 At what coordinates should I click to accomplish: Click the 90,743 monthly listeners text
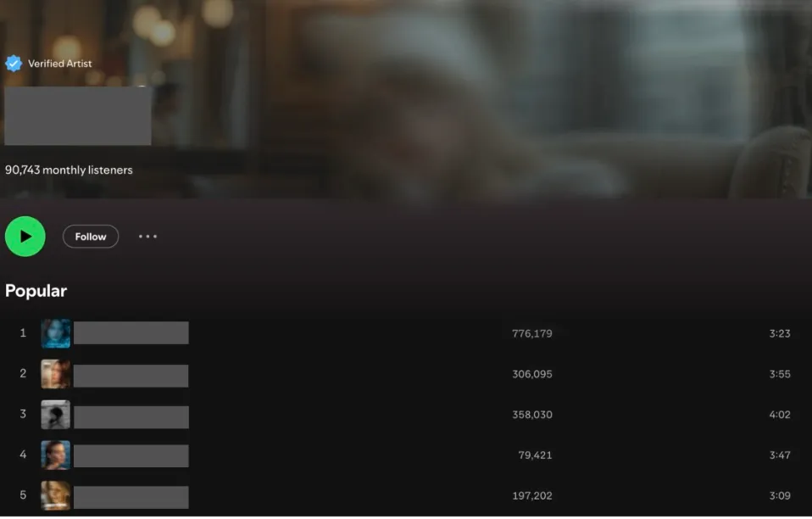[x=69, y=170]
